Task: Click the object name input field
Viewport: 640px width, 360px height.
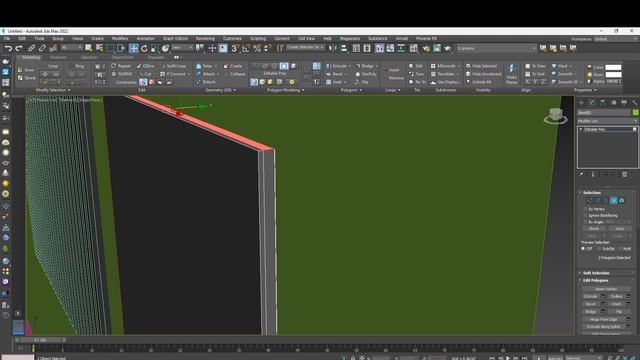Action: (x=604, y=112)
